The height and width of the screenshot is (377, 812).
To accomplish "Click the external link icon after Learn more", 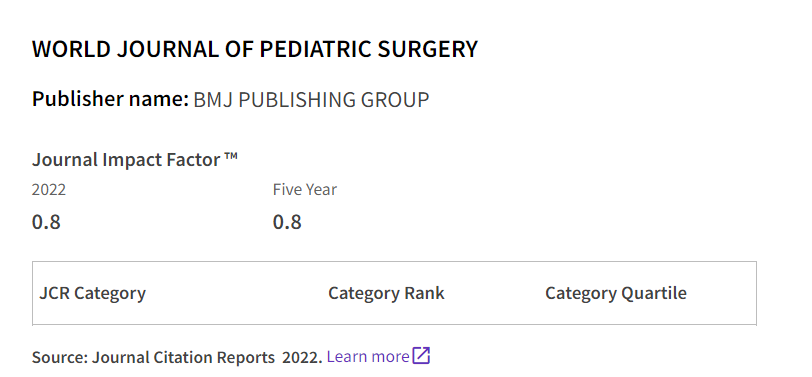I will [421, 356].
